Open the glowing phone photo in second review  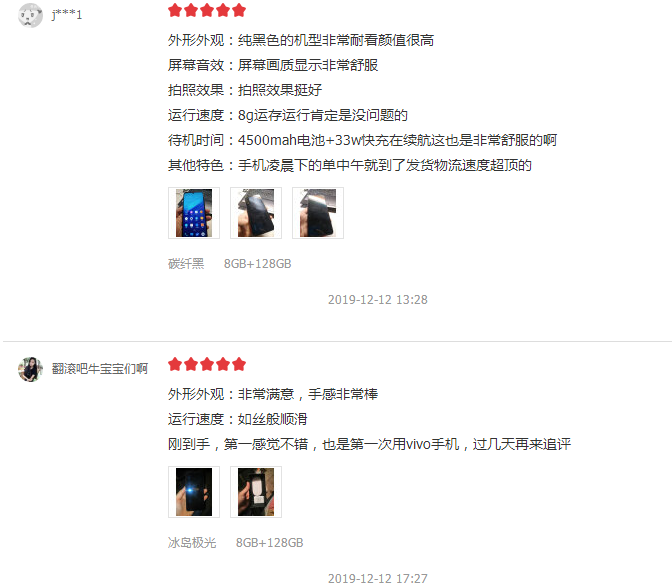point(194,492)
